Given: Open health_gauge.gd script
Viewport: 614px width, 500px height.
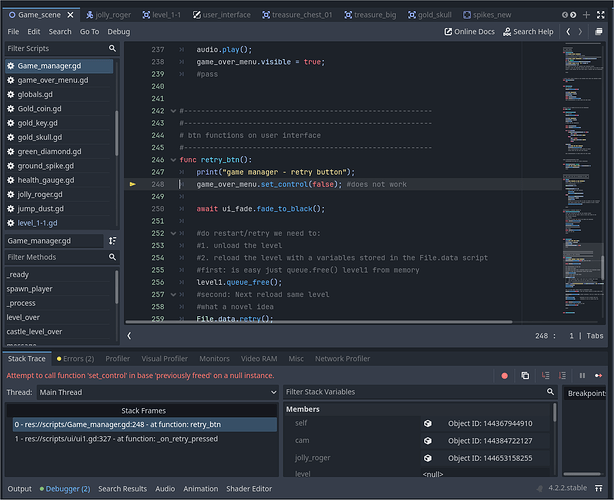Looking at the screenshot, I should click(x=59, y=180).
